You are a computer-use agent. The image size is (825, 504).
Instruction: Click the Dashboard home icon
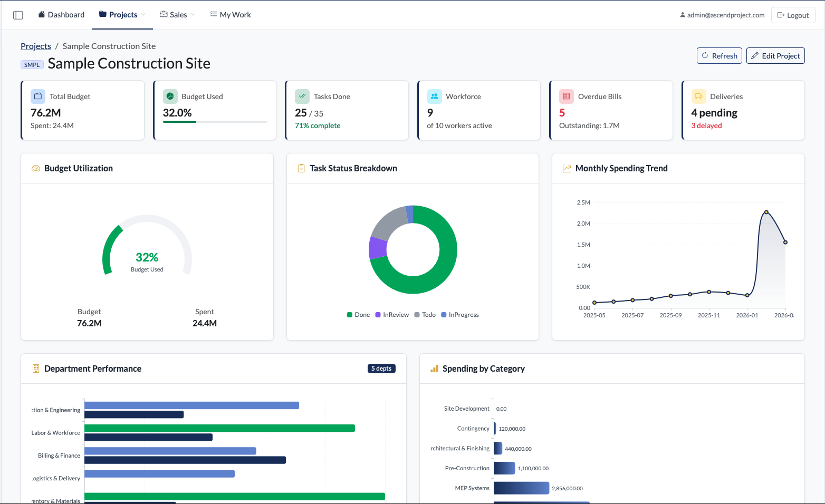click(42, 14)
